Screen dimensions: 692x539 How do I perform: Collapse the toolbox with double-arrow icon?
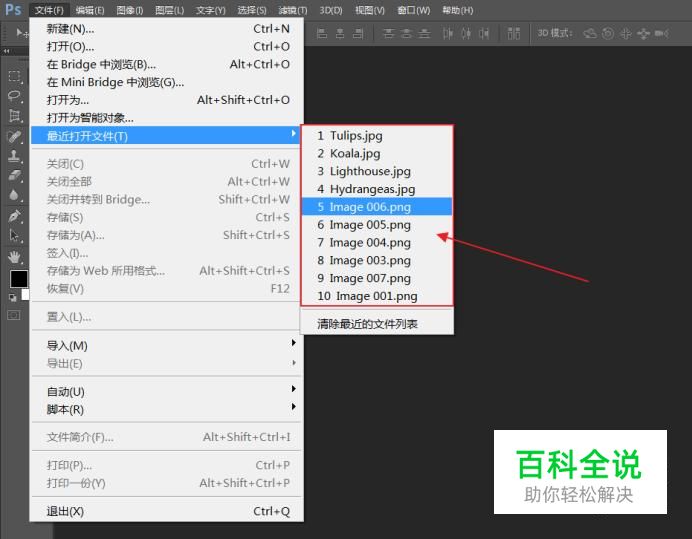[6, 51]
